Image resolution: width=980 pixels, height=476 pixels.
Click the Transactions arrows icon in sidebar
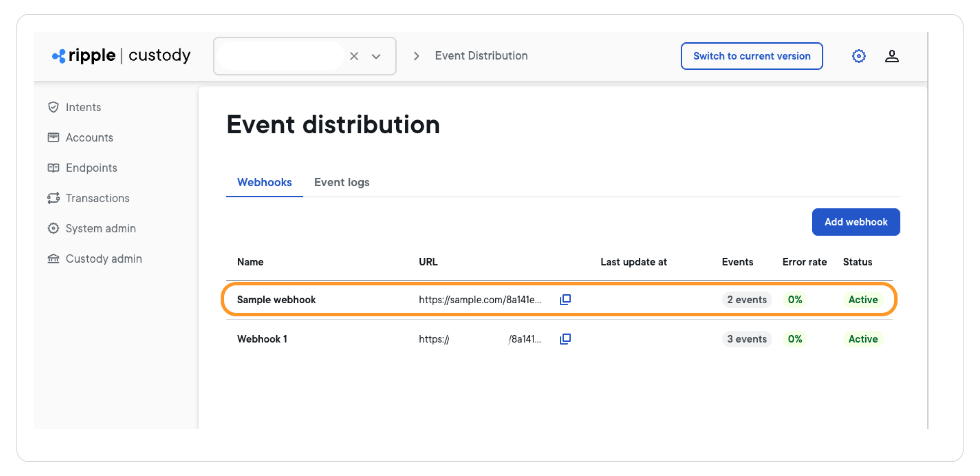click(x=53, y=198)
